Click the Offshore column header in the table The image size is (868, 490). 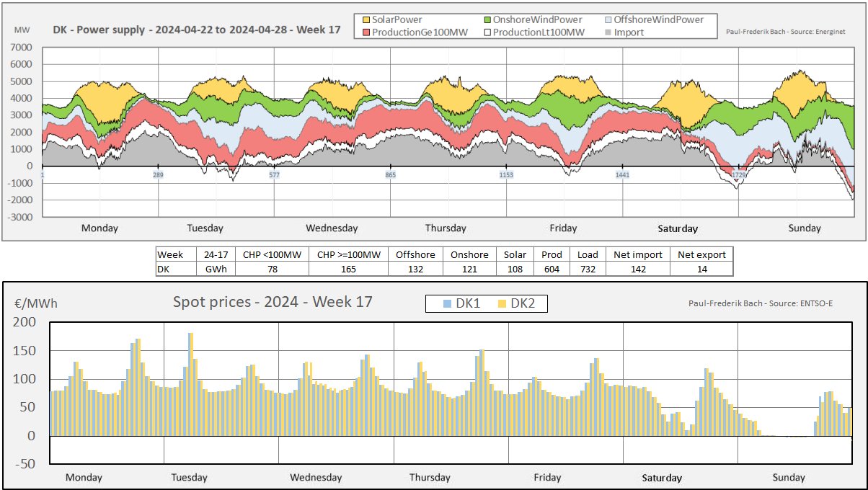coord(415,254)
